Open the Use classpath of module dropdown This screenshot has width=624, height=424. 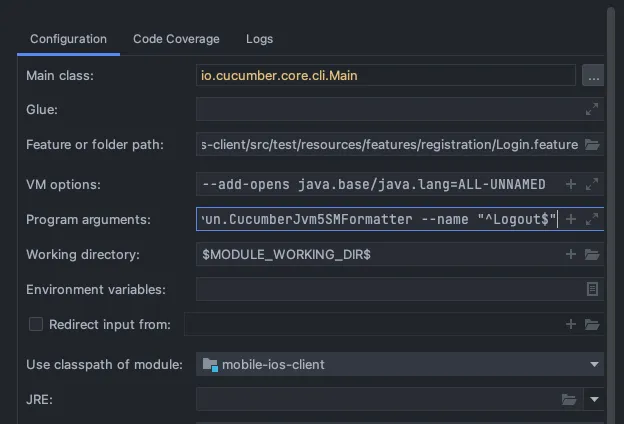[400, 364]
